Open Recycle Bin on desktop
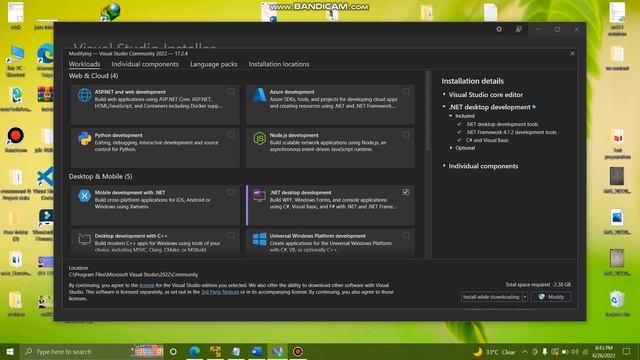The width and height of the screenshot is (640, 360). tap(617, 303)
